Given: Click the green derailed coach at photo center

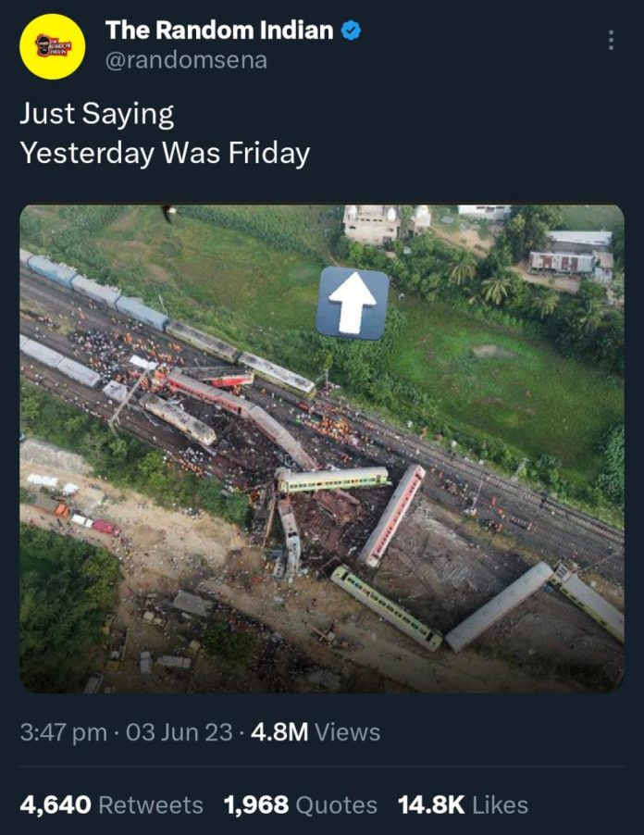Looking at the screenshot, I should point(333,479).
